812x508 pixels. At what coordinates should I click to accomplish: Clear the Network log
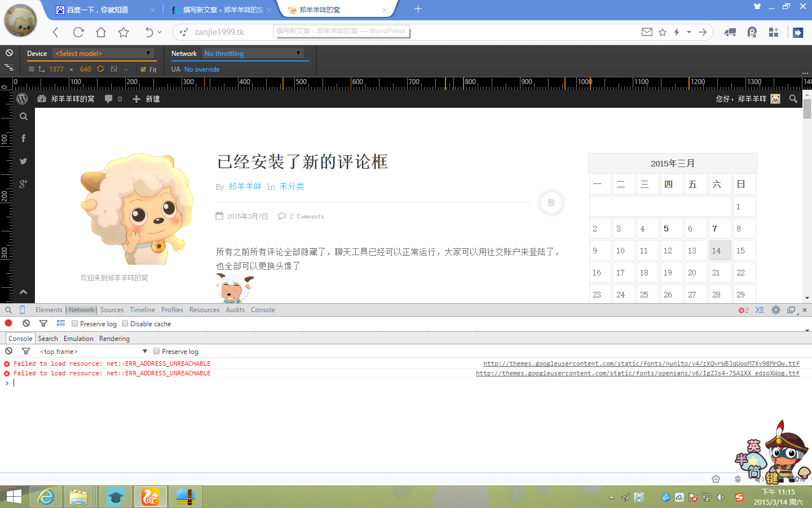click(x=26, y=323)
